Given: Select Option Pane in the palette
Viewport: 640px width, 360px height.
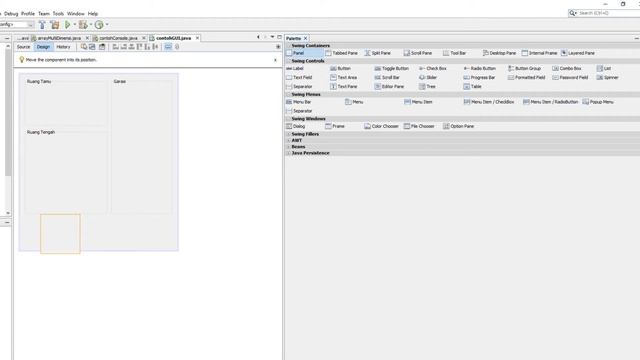Looking at the screenshot, I should coord(458,127).
